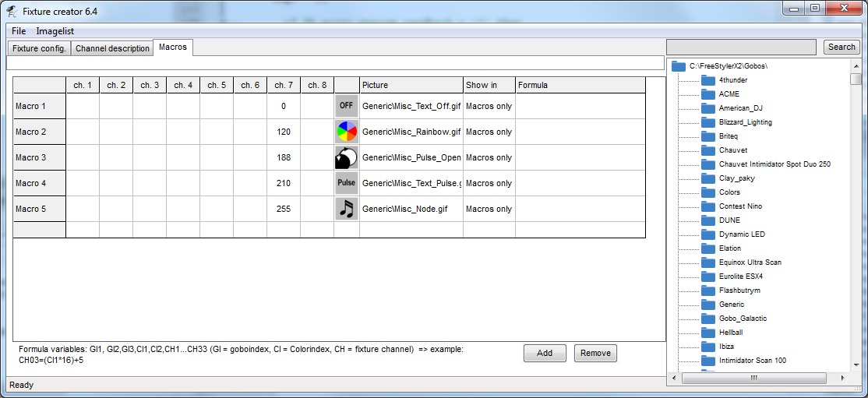Switch to the Fixture config. tab
Screen dimensions: 868x398
click(x=39, y=48)
